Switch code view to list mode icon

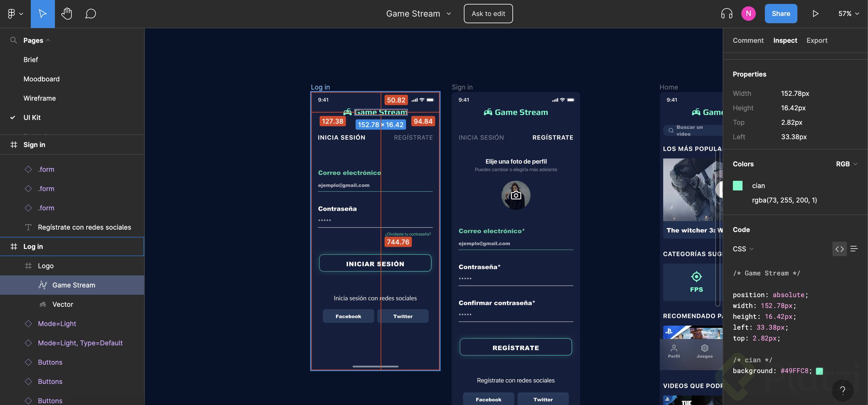[x=854, y=249]
